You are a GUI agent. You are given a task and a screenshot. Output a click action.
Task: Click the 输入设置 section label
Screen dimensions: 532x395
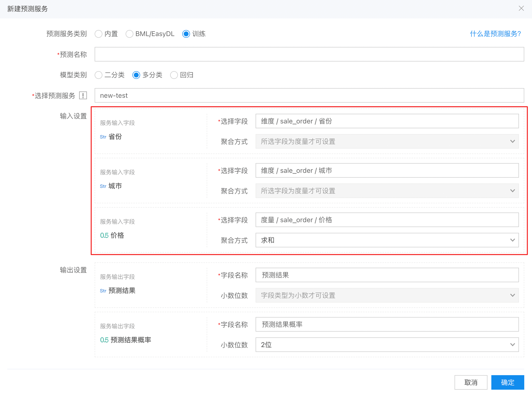click(x=73, y=116)
